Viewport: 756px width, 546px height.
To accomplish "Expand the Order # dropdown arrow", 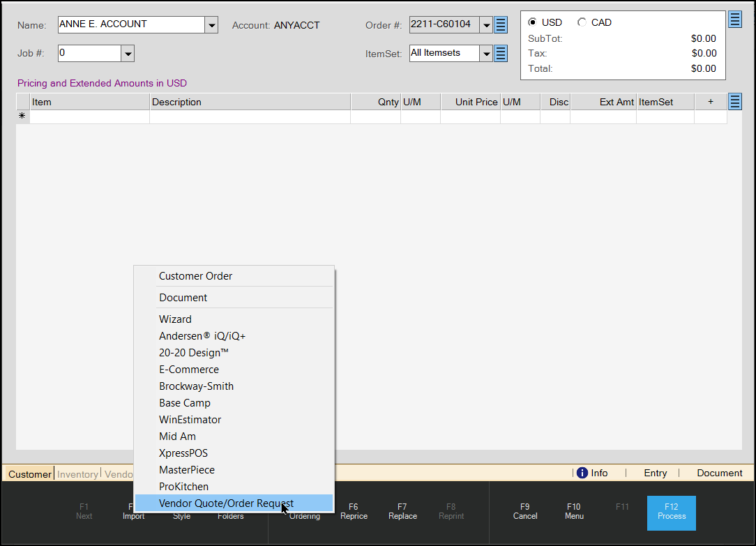I will [486, 25].
